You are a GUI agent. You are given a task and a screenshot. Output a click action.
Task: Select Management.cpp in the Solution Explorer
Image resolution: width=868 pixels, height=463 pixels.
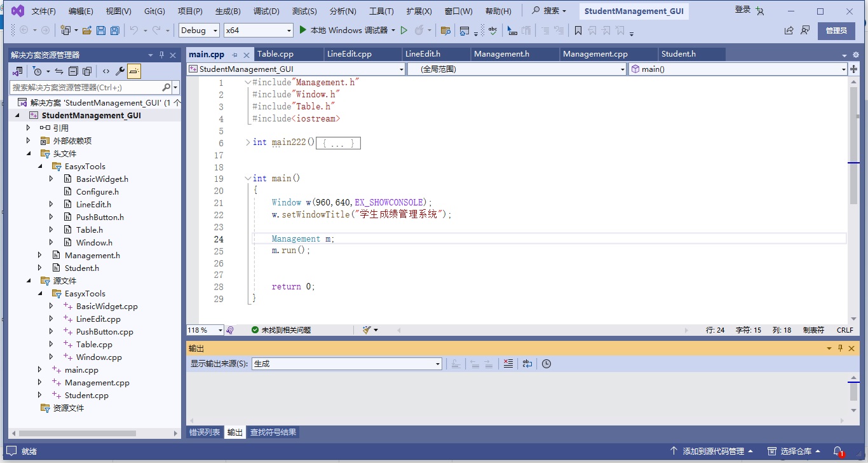pos(97,382)
